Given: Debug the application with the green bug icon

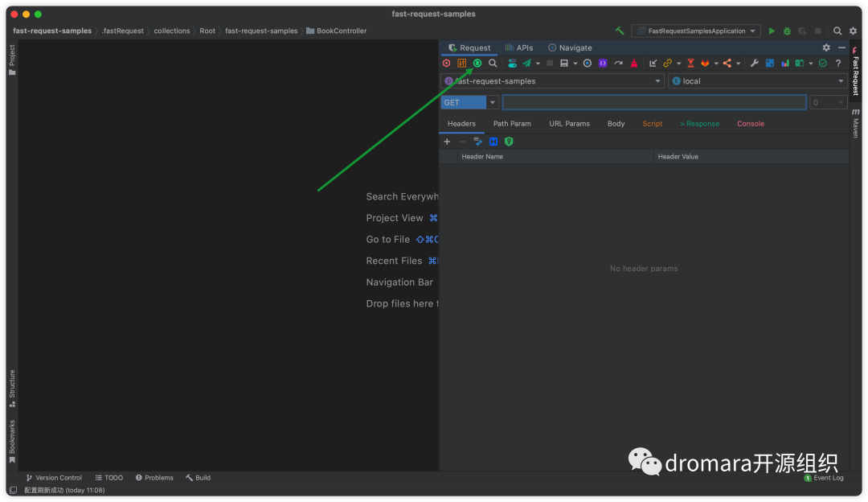Looking at the screenshot, I should click(787, 31).
